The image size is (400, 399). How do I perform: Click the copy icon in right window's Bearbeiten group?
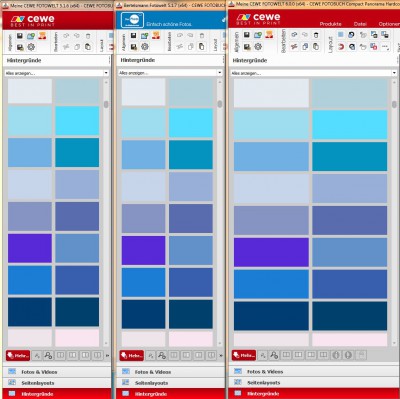[305, 47]
